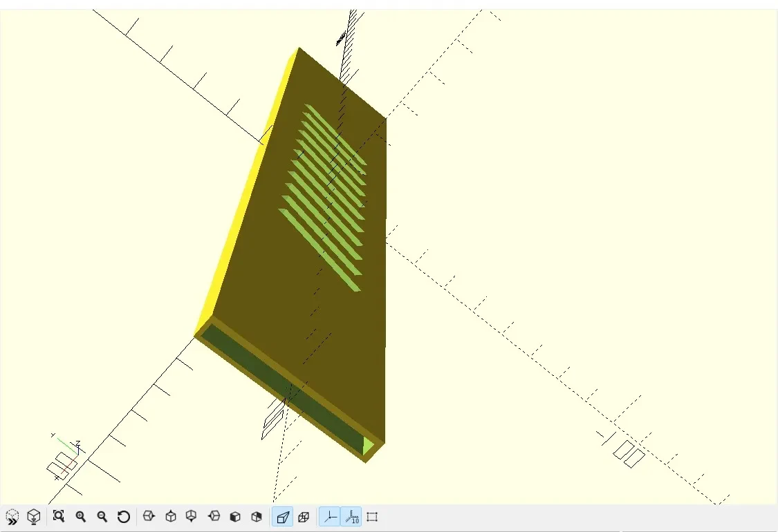Switch to the Back view cube icon
Image resolution: width=778 pixels, height=532 pixels.
257,517
